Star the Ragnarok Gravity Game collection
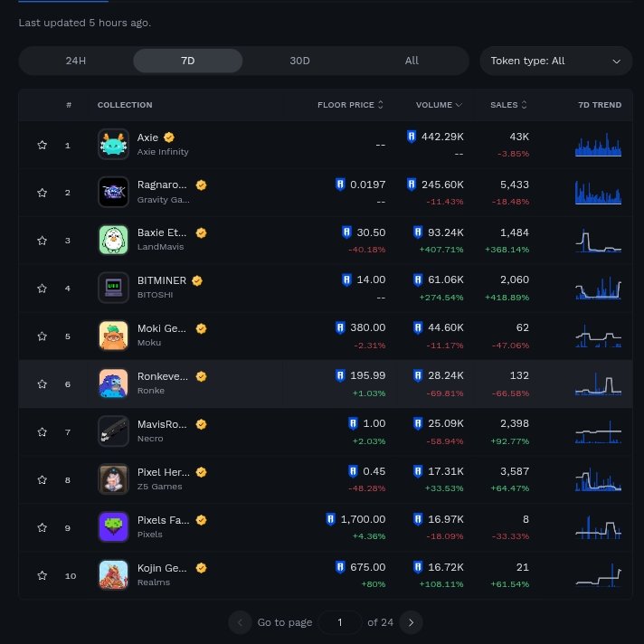 point(42,193)
